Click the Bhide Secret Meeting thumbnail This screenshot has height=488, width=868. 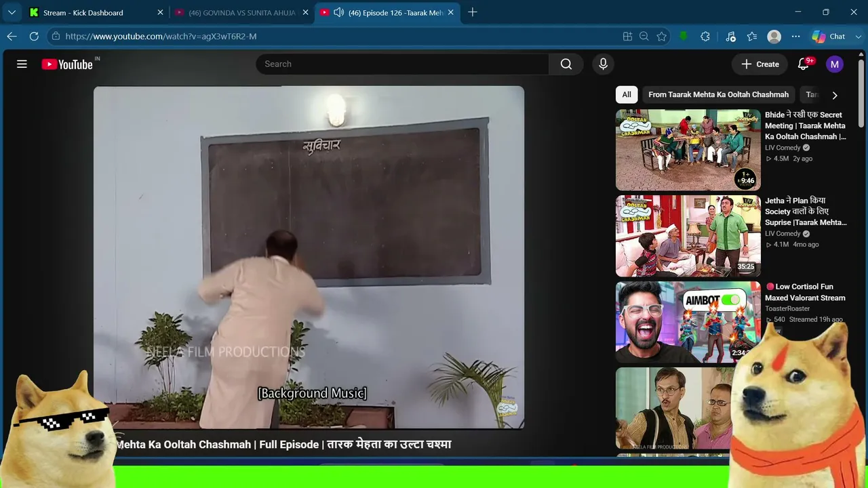(688, 150)
